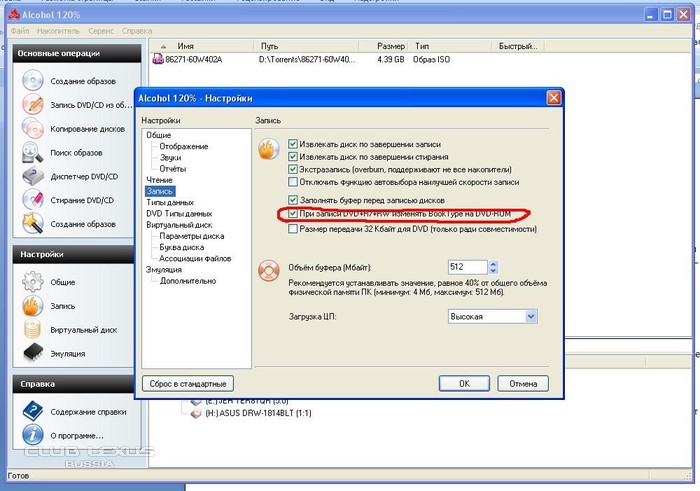The image size is (700, 491).
Task: Click the Поиск образов icon
Action: click(x=32, y=152)
